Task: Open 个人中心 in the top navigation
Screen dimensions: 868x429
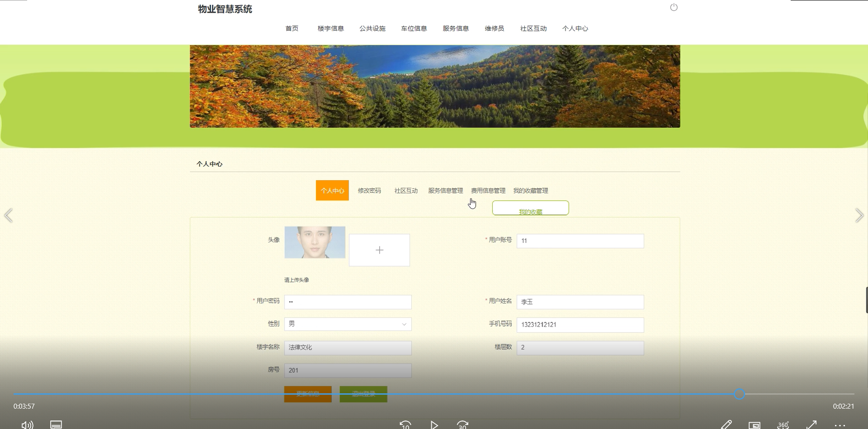Action: [575, 28]
